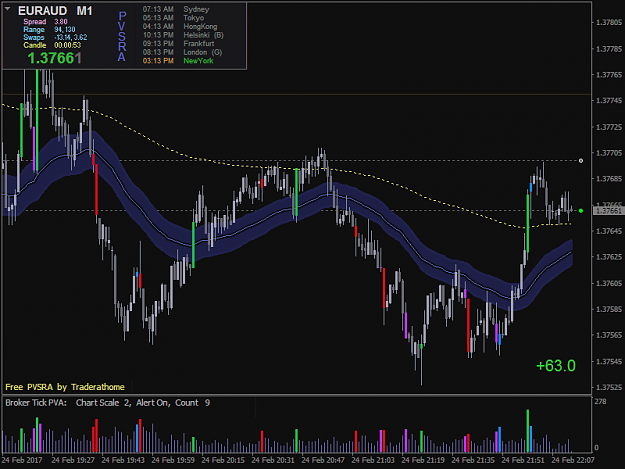Image resolution: width=625 pixels, height=469 pixels.
Task: Click the Candle countdown 00:00:53
Action: click(67, 45)
